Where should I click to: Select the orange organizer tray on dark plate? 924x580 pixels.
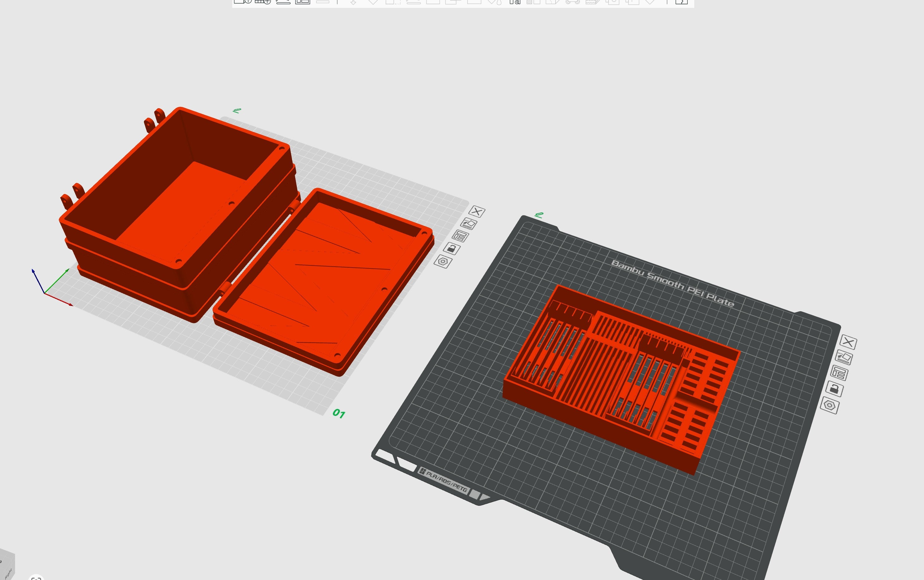click(x=621, y=380)
